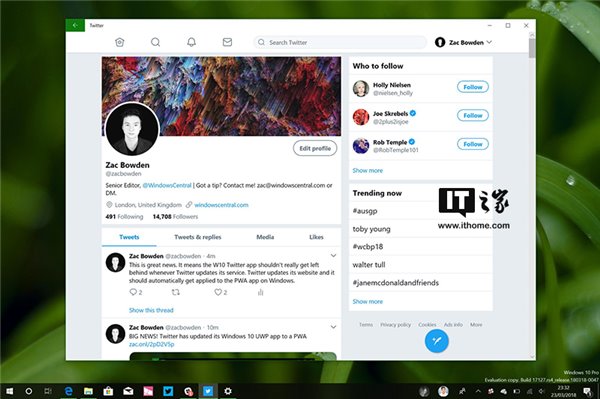Switch to the Tweets & replies tab
The height and width of the screenshot is (399, 600).
(198, 237)
